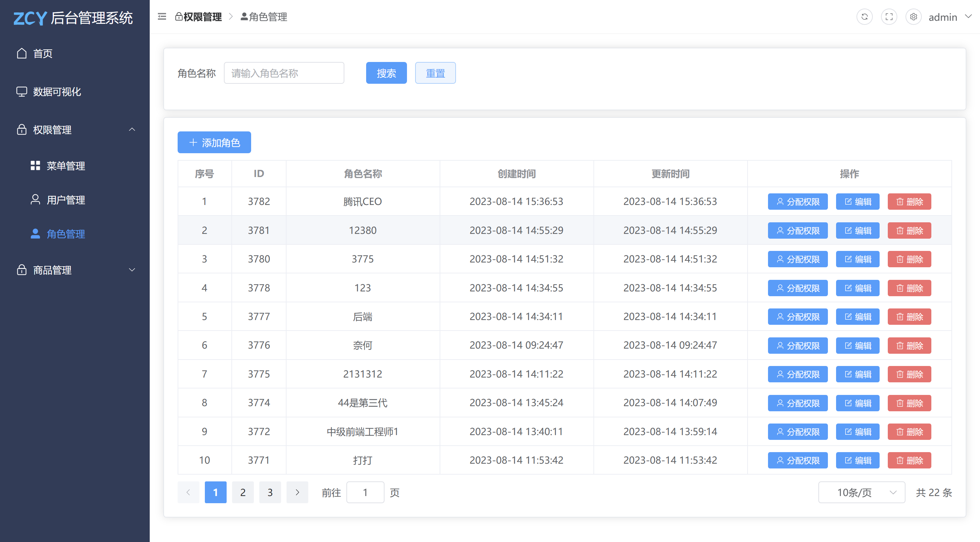The height and width of the screenshot is (542, 980).
Task: Click the 共 22 条 total count
Action: tap(934, 492)
